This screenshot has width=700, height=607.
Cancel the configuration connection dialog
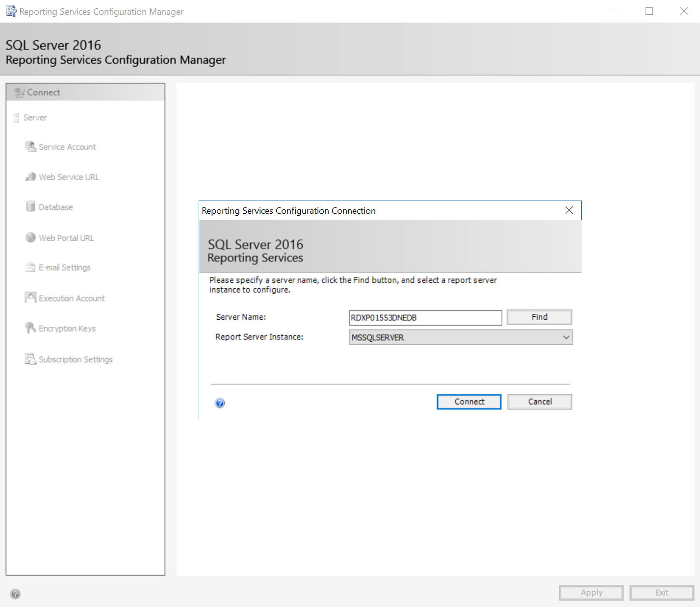(539, 402)
